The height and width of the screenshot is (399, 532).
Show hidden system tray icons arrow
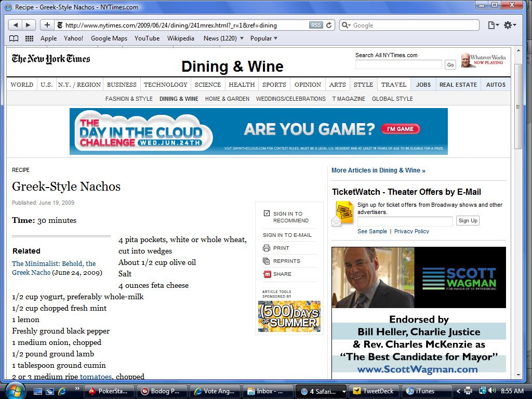[458, 391]
